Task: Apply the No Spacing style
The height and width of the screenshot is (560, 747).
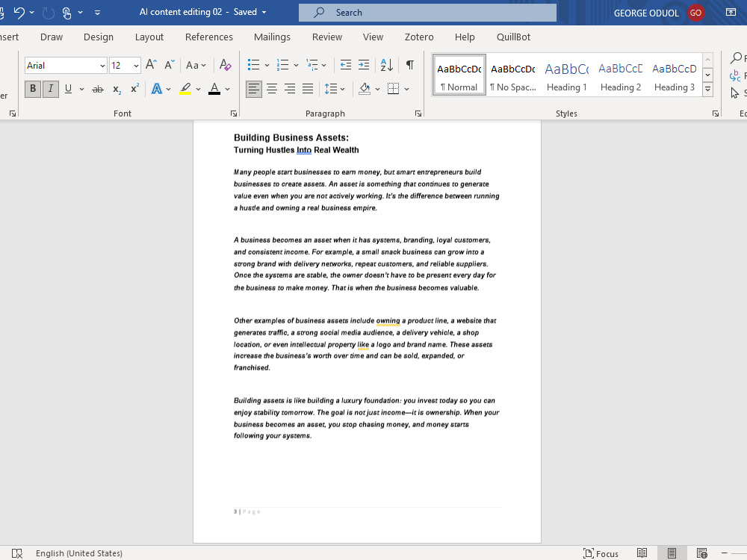Action: point(513,75)
